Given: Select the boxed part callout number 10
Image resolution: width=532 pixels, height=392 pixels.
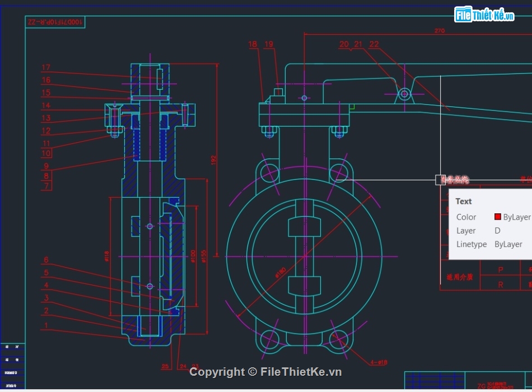Looking at the screenshot, I should [x=46, y=153].
